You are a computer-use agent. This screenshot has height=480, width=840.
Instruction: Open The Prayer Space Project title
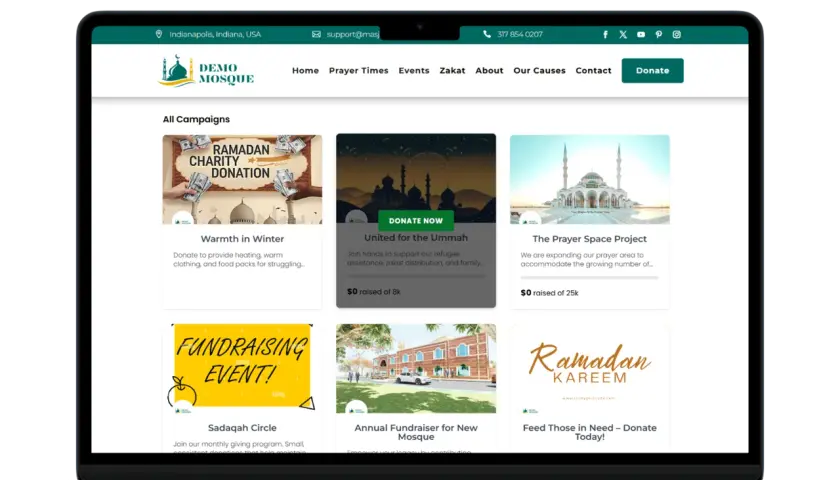tap(589, 239)
